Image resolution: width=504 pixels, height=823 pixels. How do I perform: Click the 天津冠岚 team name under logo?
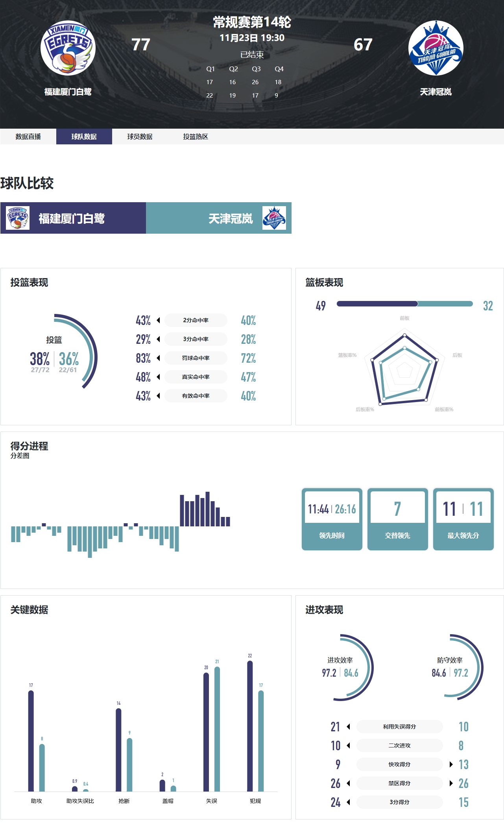coord(436,92)
